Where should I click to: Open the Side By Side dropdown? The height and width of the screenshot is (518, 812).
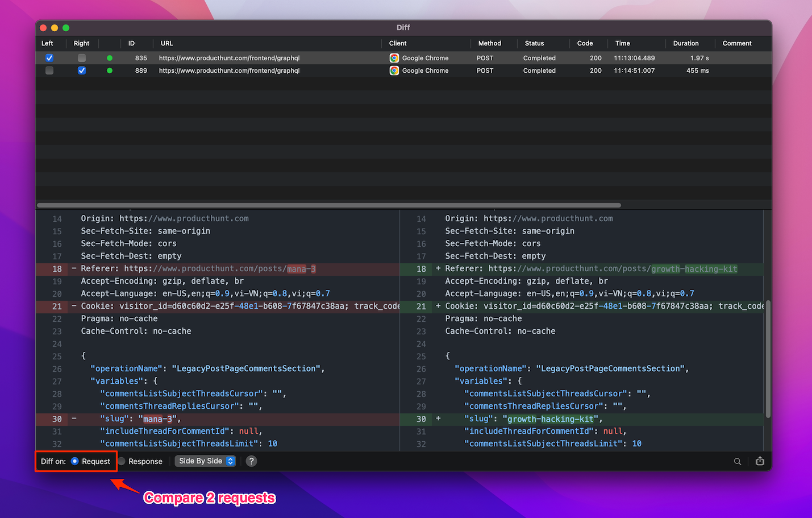click(205, 461)
